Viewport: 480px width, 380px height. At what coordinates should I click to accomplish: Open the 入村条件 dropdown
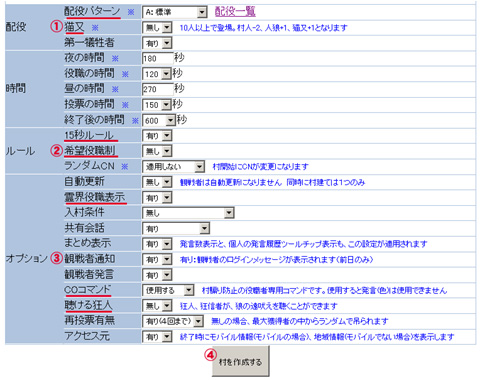coord(188,213)
